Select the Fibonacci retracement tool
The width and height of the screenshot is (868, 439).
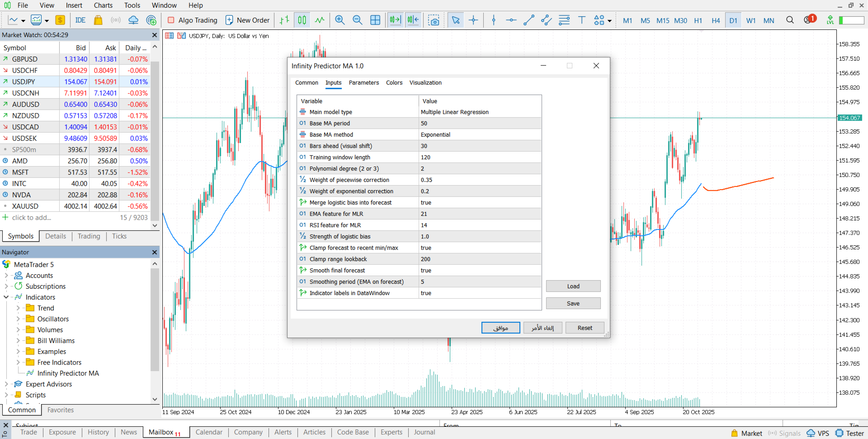564,20
